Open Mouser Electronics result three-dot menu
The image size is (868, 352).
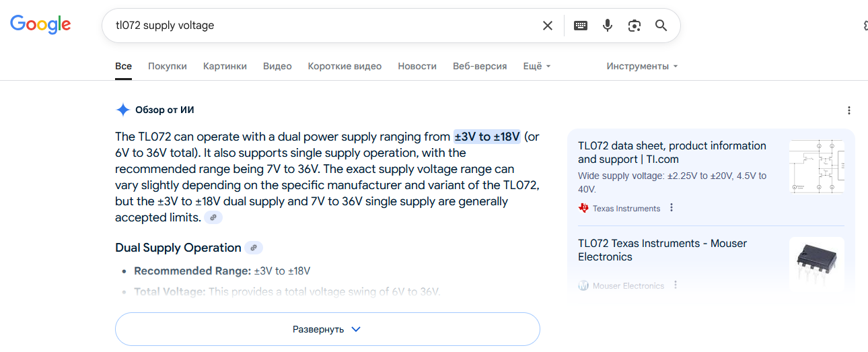point(676,285)
